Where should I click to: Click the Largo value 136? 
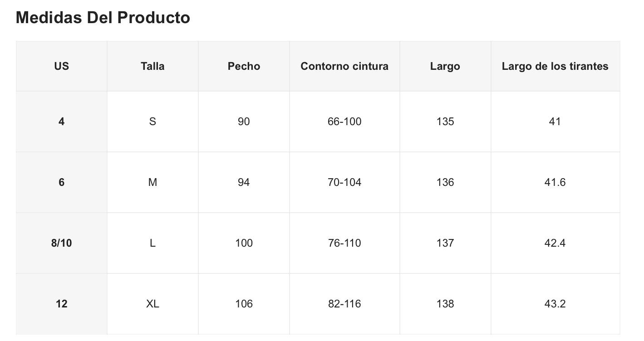click(x=445, y=182)
